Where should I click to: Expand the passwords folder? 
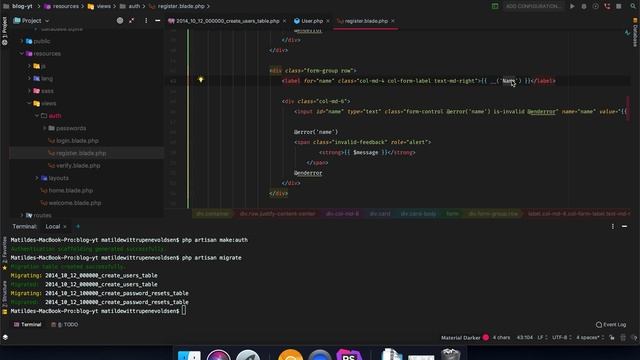pos(44,128)
